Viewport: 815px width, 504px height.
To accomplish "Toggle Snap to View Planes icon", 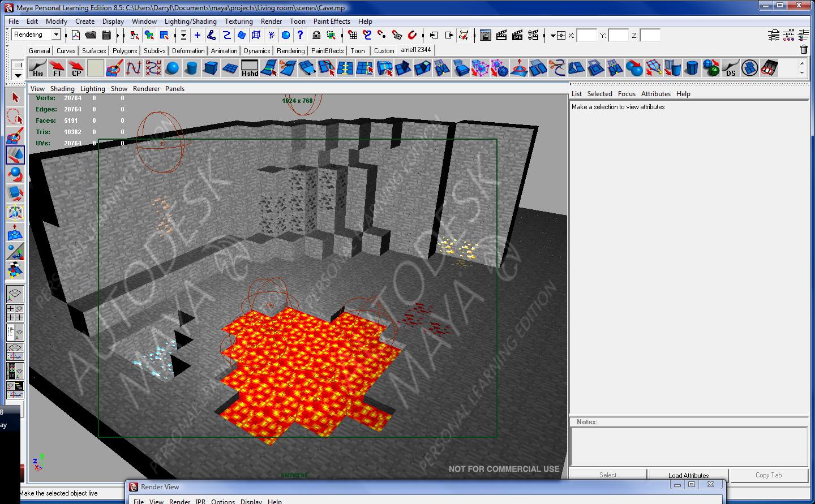I will point(397,35).
